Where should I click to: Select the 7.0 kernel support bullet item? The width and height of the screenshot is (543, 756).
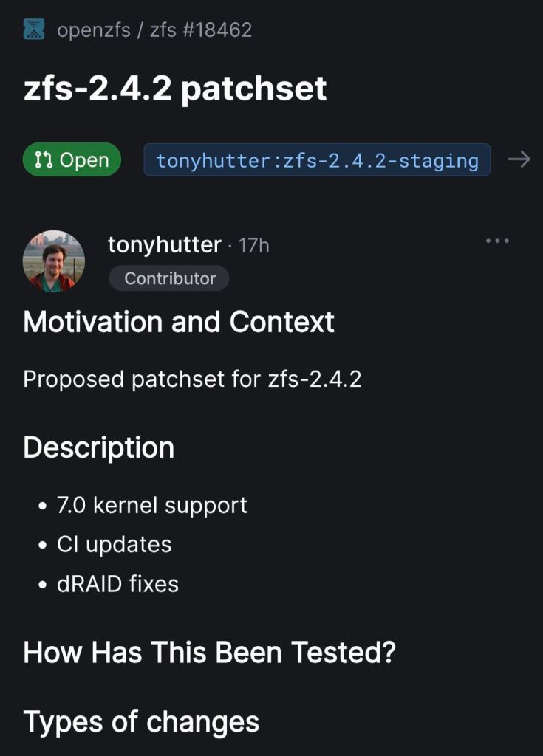[151, 506]
